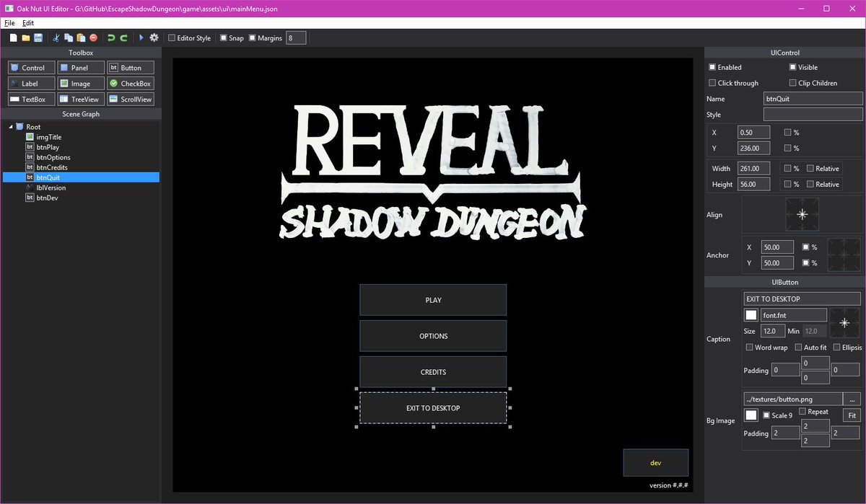
Task: Enable the Auto fit checkbox
Action: (798, 347)
